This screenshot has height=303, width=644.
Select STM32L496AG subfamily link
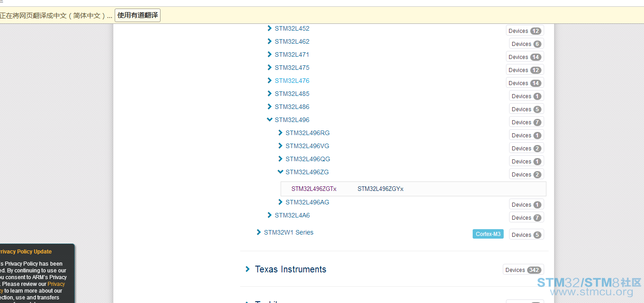[x=308, y=202]
